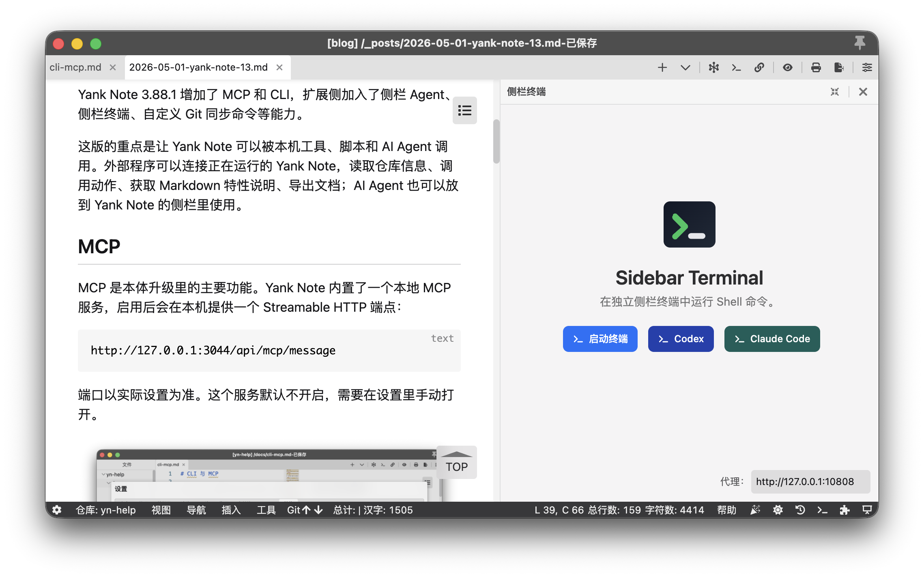Close the sidebar terminal panel
The width and height of the screenshot is (924, 578).
(x=863, y=92)
